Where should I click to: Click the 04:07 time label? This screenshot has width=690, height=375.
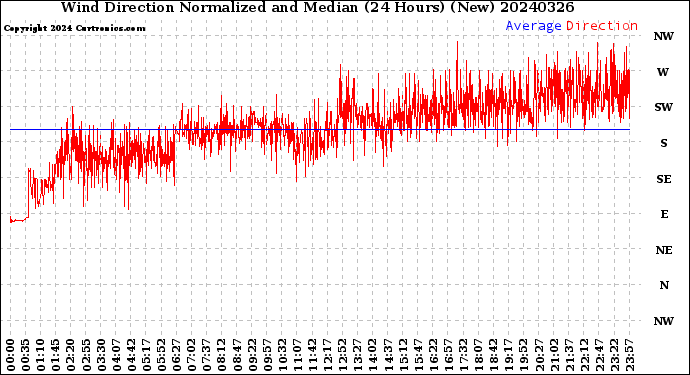point(116,355)
